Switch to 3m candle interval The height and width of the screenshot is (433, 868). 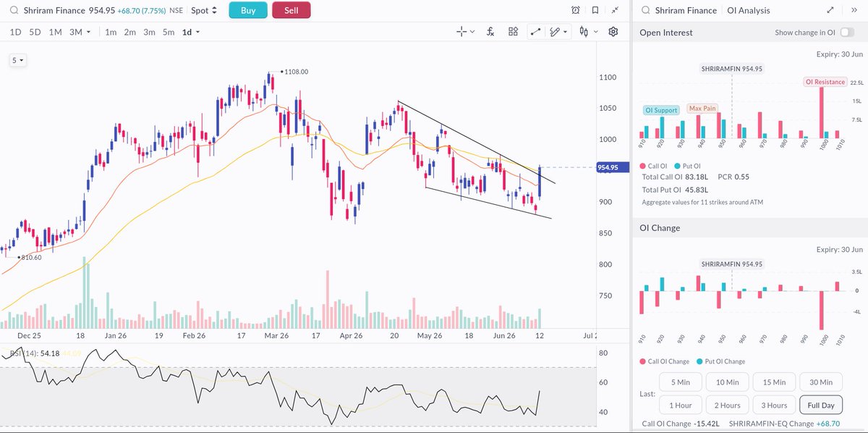pyautogui.click(x=149, y=32)
